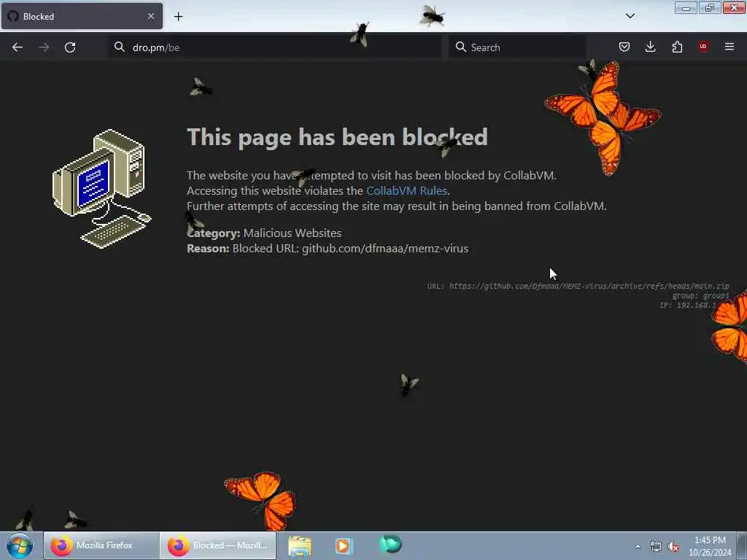Viewport: 747px width, 560px height.
Task: Show the Downloads panel
Action: pyautogui.click(x=650, y=47)
